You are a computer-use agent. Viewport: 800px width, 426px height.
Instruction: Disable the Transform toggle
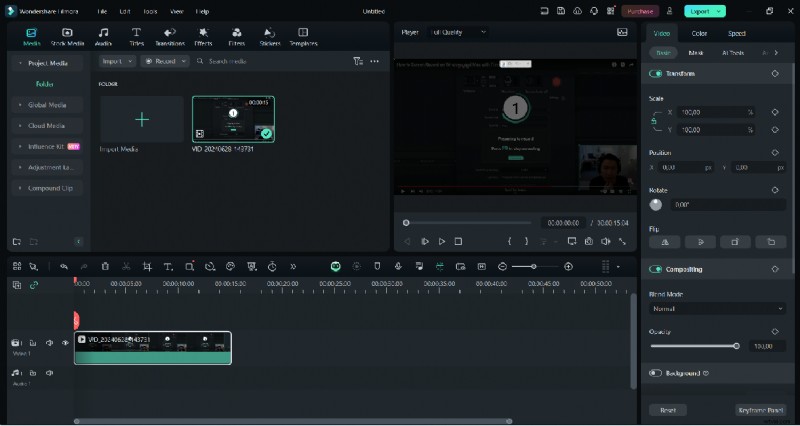coord(656,74)
